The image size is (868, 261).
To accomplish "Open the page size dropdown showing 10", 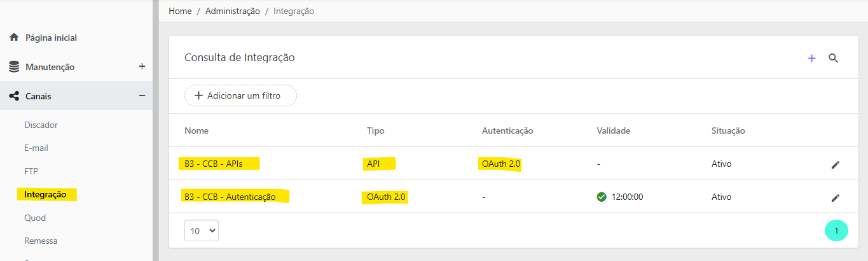I will tap(202, 230).
